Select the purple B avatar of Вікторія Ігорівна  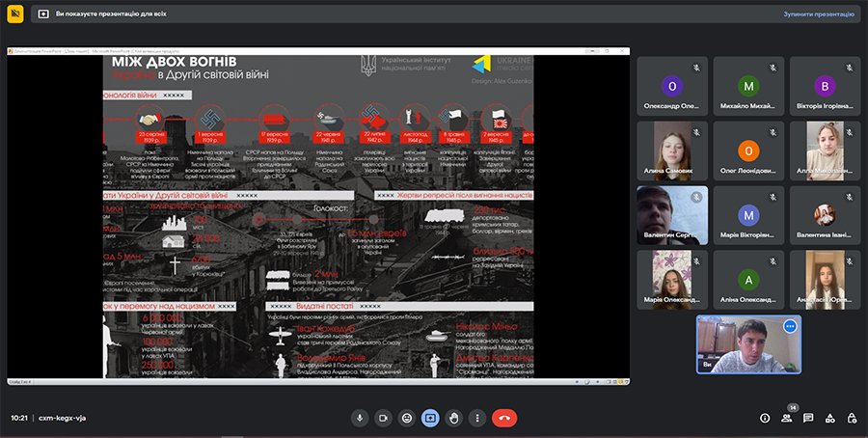[825, 87]
